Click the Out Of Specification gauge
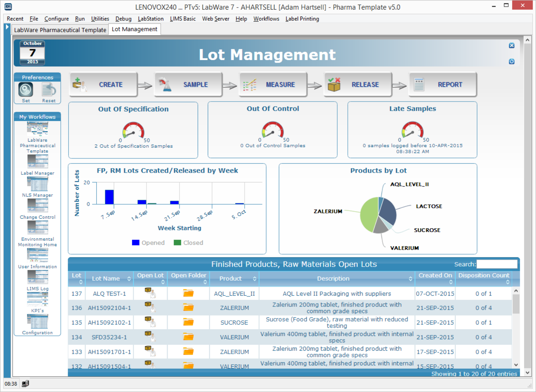Viewport: 536px width, 392px height. point(133,130)
